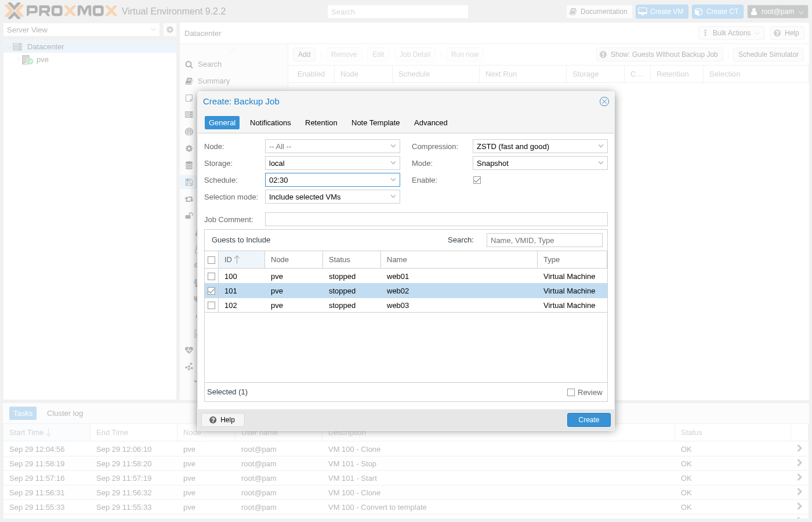Click Summary book icon in sidebar
The width and height of the screenshot is (812, 522).
(x=189, y=81)
